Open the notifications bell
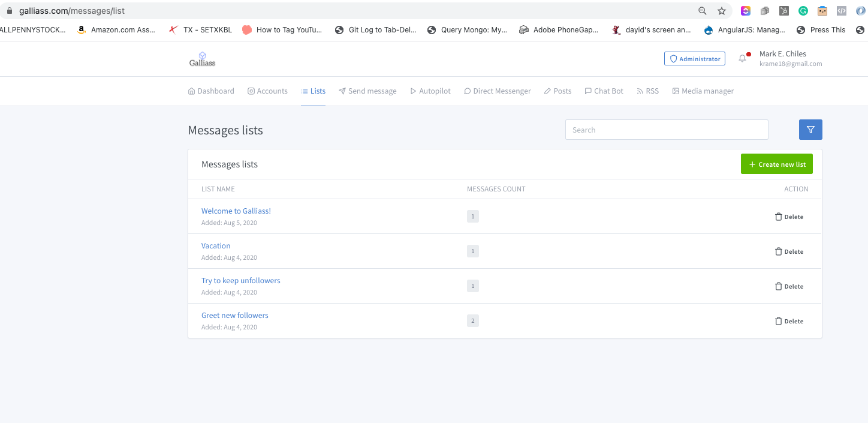The width and height of the screenshot is (868, 423). [743, 59]
